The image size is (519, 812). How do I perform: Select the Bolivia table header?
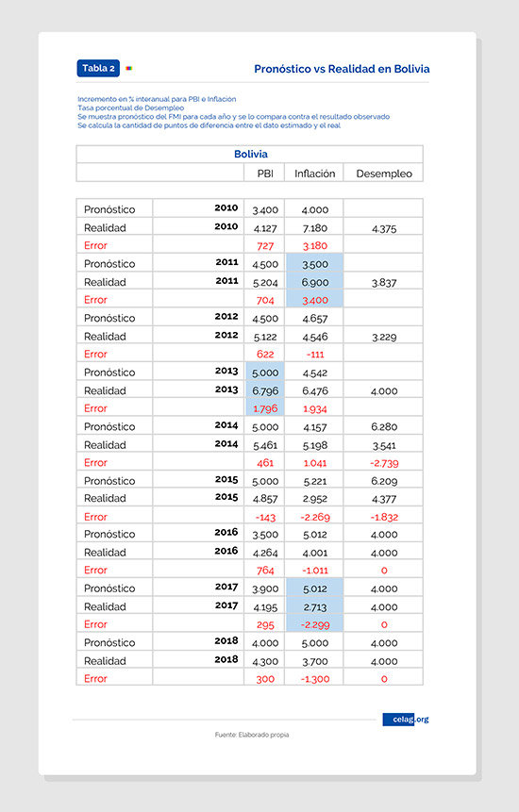pyautogui.click(x=251, y=154)
